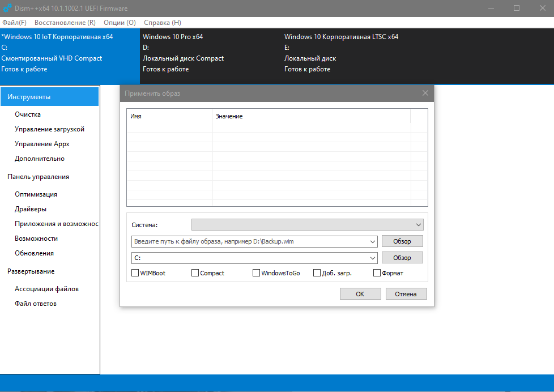Click the Отмена button
554x392 pixels.
(406, 294)
